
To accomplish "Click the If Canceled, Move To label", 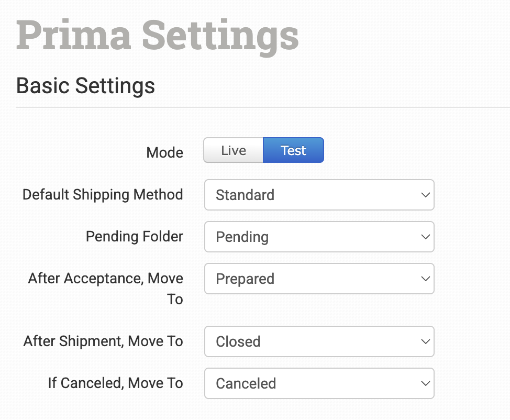I will click(115, 383).
